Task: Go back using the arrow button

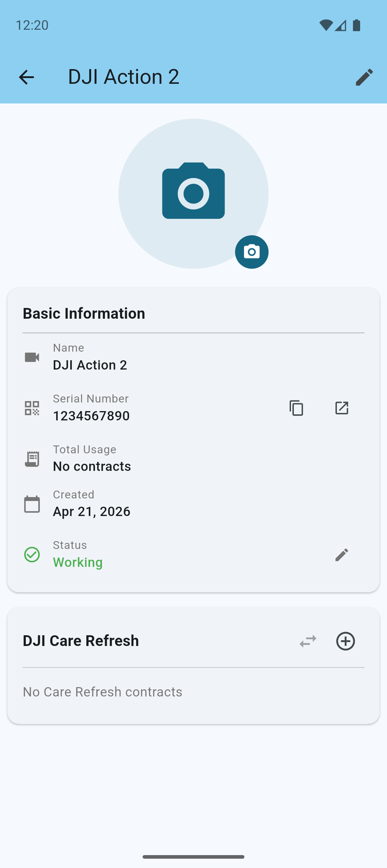Action: (x=26, y=77)
